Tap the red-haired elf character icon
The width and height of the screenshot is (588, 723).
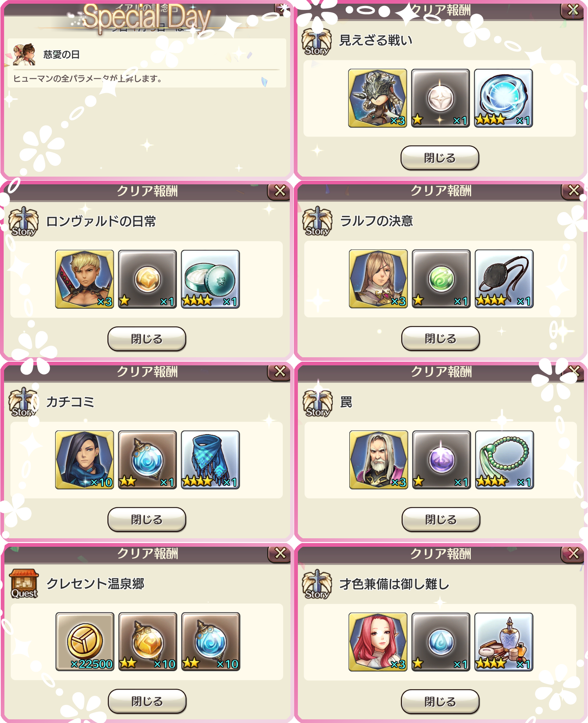click(378, 642)
